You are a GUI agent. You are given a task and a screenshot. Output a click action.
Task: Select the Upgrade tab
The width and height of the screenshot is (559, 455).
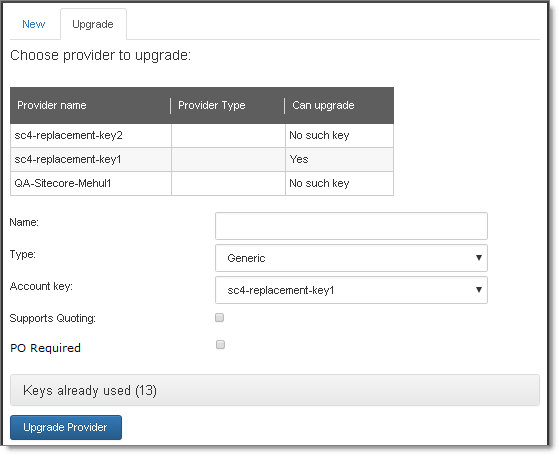[93, 24]
